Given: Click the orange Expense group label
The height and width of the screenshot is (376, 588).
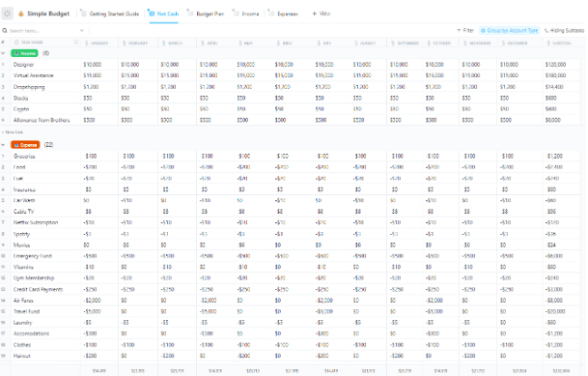Looking at the screenshot, I should 25,145.
